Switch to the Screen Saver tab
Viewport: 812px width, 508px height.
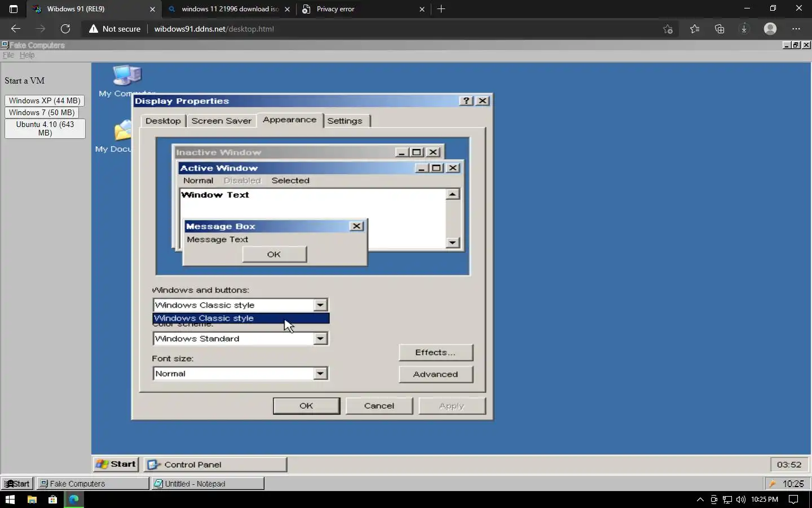(x=221, y=121)
